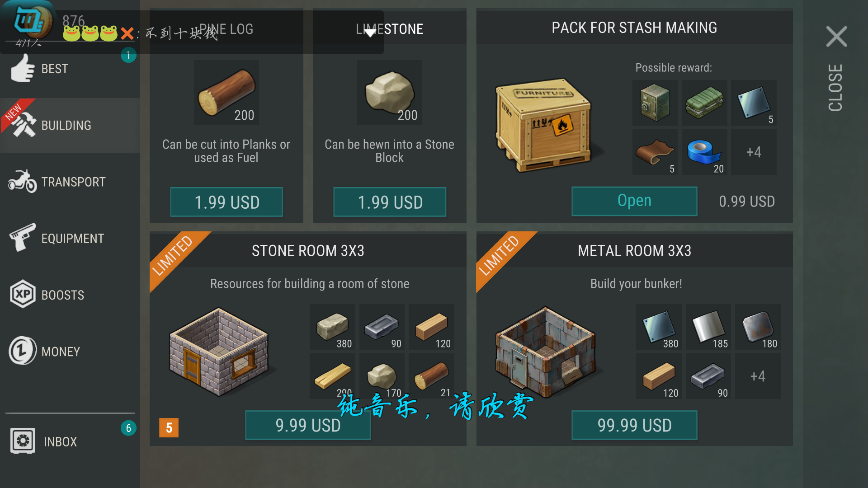This screenshot has height=488, width=868.
Task: Click the white dropdown arrow above Limestone
Action: [x=370, y=33]
